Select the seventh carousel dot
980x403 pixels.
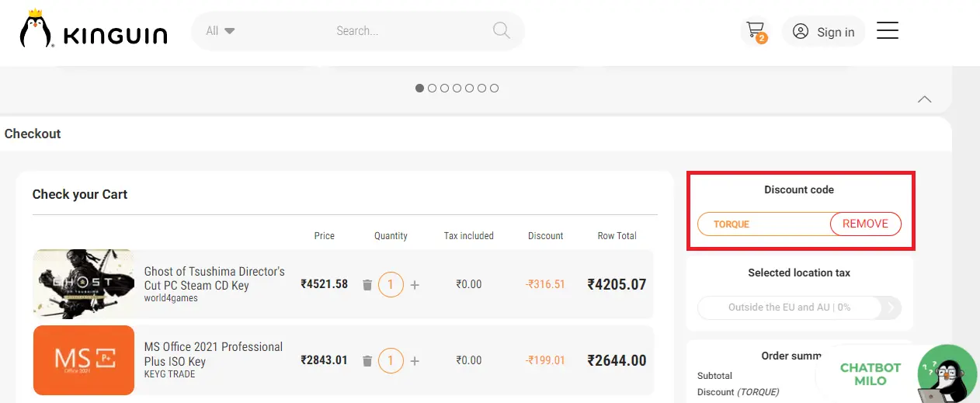point(495,88)
